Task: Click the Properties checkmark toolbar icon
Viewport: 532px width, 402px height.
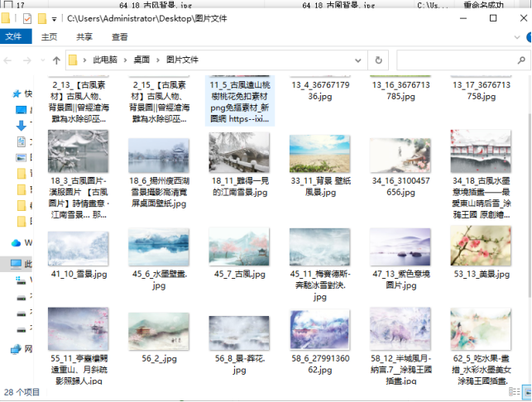Action: point(27,18)
